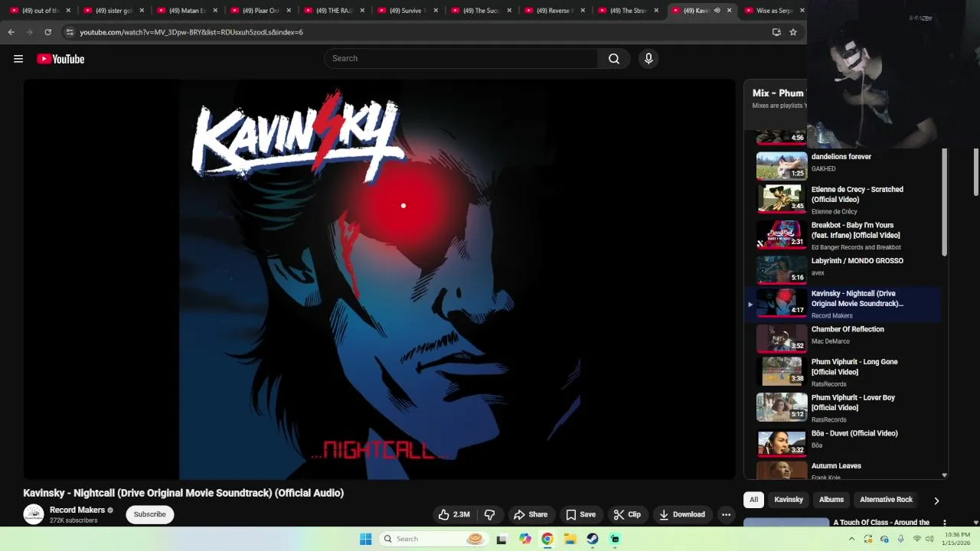
Task: Filter suggestions by Albums chip
Action: coord(831,500)
